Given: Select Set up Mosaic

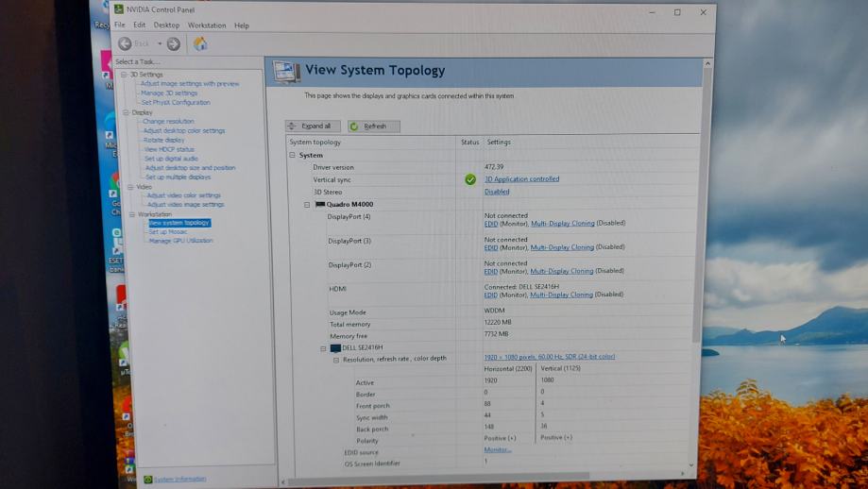Looking at the screenshot, I should pos(168,232).
